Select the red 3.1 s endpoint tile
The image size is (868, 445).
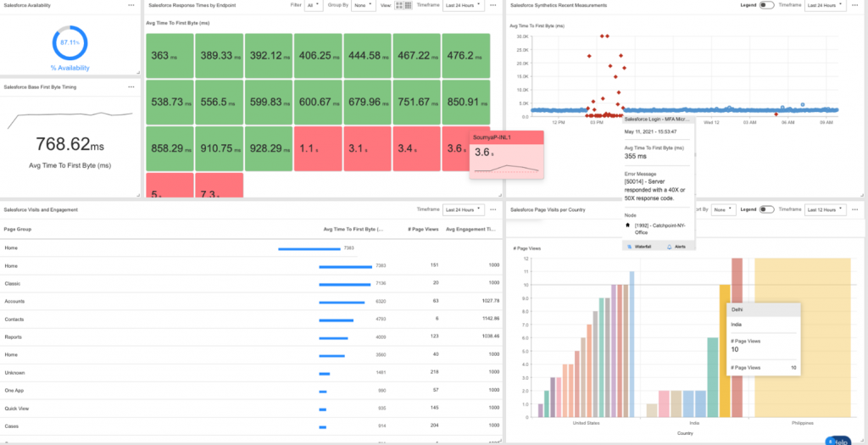tap(368, 149)
